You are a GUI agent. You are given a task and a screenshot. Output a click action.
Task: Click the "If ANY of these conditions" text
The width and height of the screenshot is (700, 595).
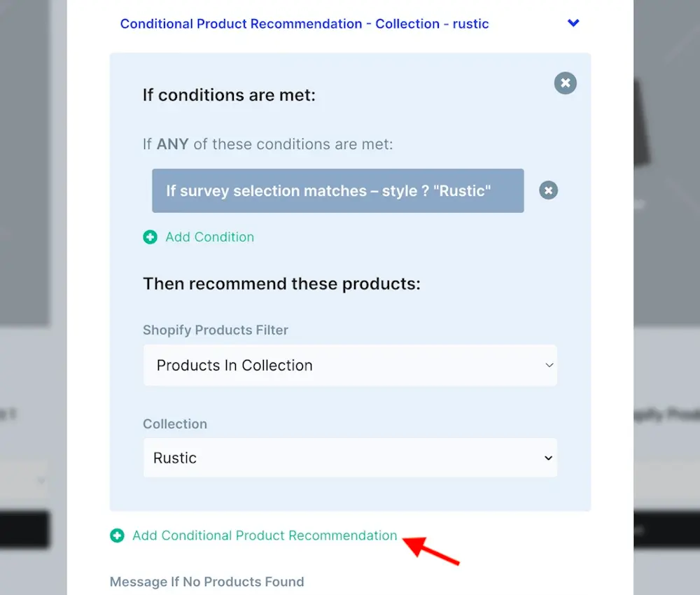click(267, 144)
